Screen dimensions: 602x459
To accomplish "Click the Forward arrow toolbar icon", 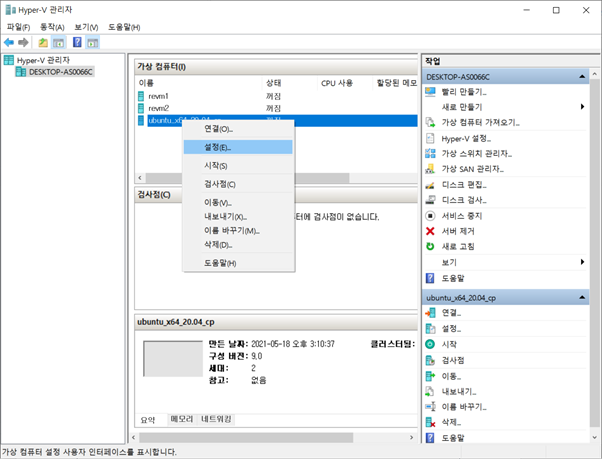I will pos(23,42).
